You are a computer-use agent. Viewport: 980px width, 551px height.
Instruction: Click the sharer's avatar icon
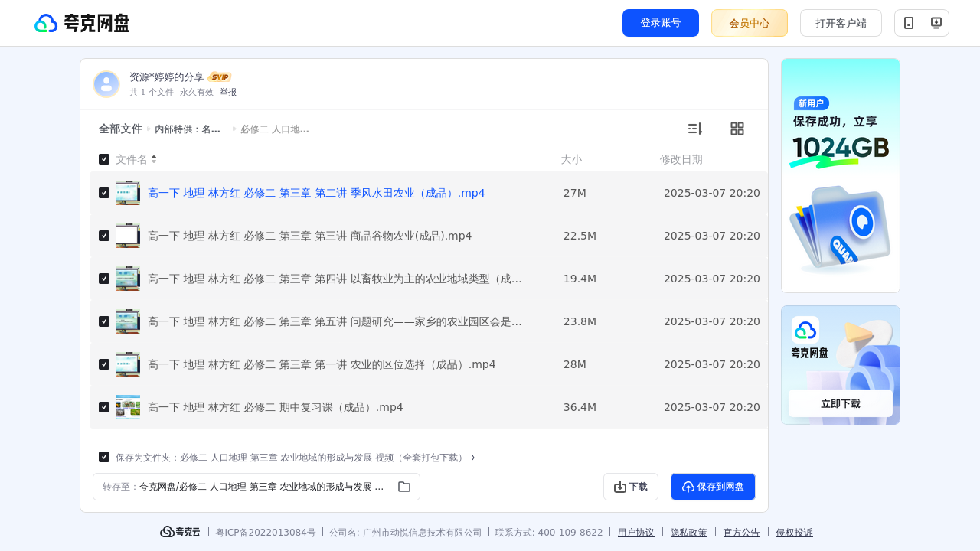point(106,84)
